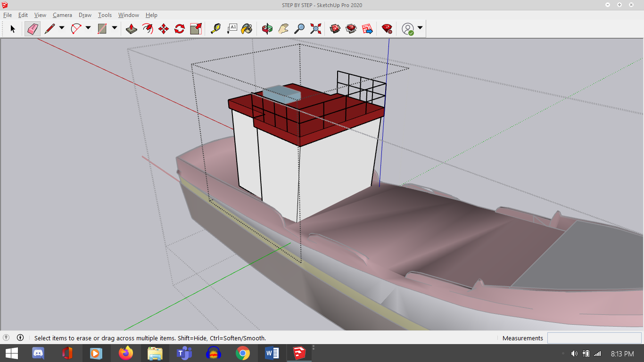
Task: Choose the Zoom magnifier tool
Action: click(299, 29)
